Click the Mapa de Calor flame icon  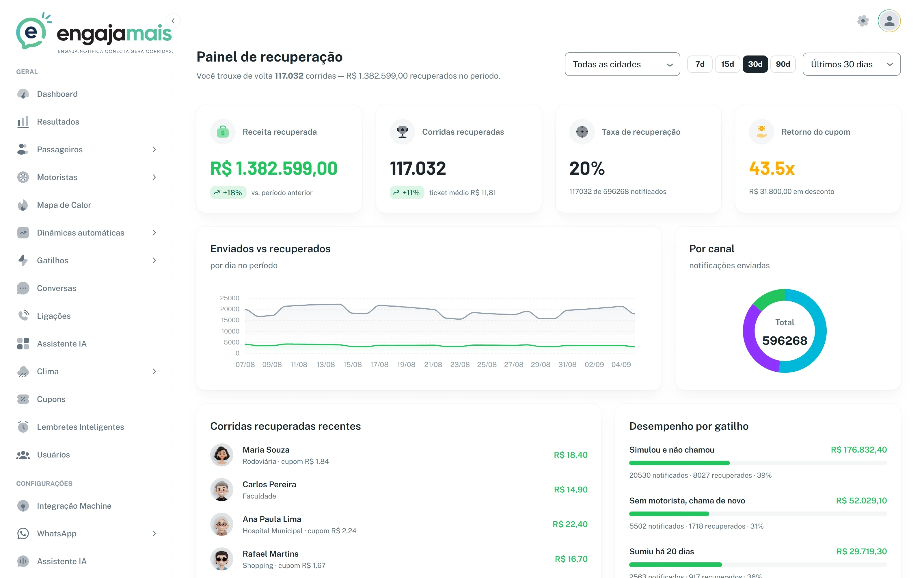pyautogui.click(x=23, y=205)
